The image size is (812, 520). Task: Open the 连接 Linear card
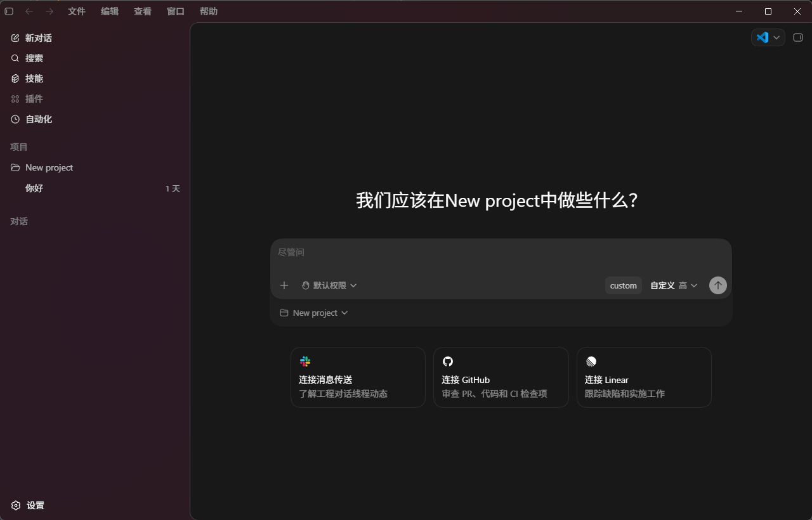point(644,377)
